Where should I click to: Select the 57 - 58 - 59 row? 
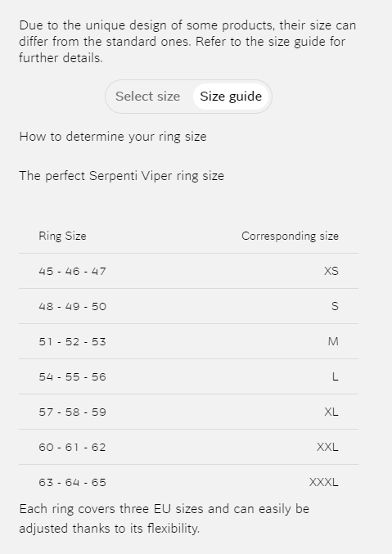point(188,412)
